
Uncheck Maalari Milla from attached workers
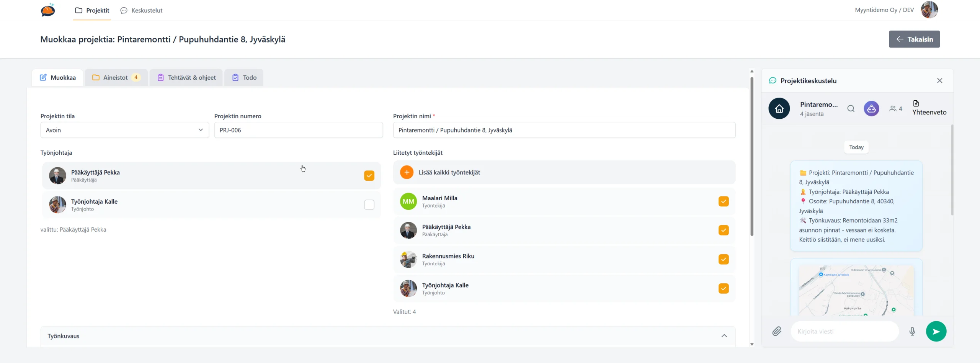[723, 201]
